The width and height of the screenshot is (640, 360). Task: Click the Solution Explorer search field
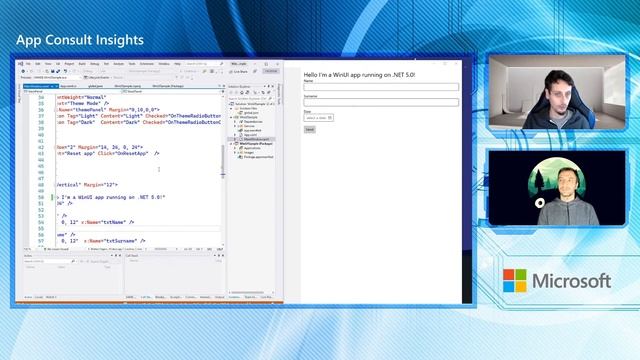250,98
